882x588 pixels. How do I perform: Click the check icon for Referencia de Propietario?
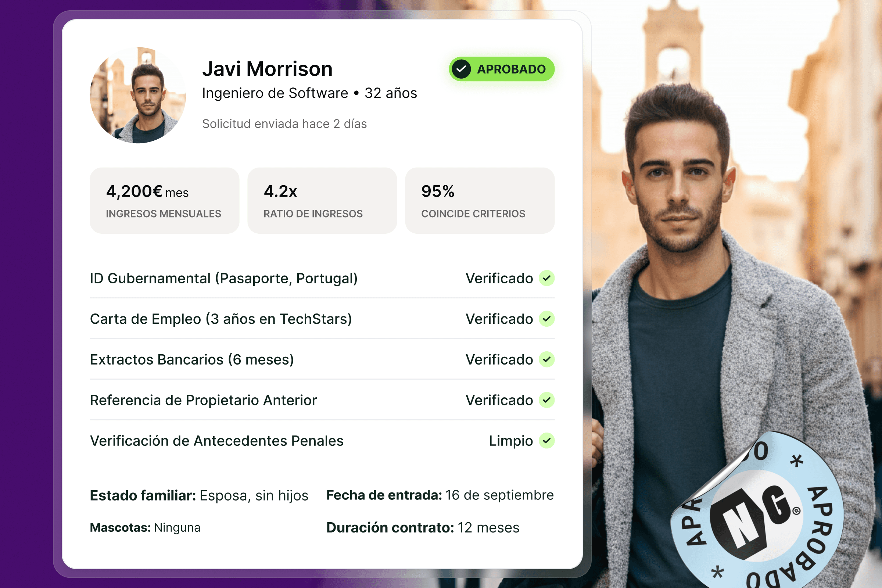[546, 400]
